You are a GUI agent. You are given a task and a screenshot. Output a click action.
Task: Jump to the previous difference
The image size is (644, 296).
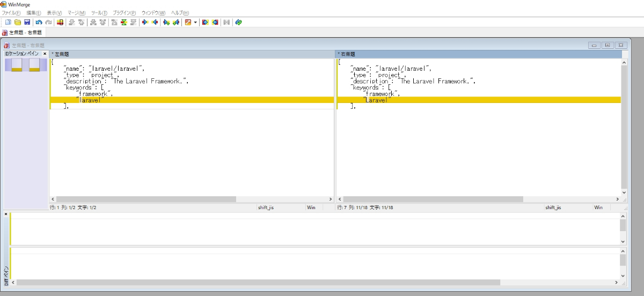pos(81,22)
